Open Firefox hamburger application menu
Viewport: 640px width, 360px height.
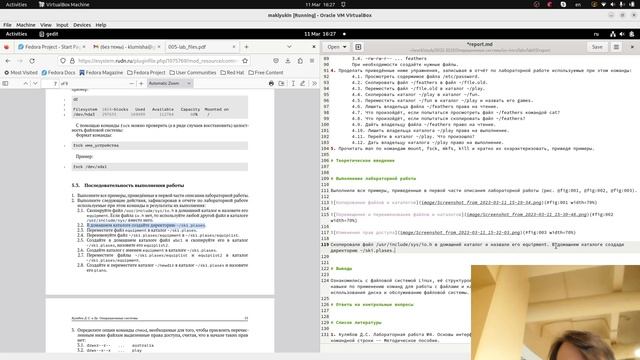pos(312,60)
